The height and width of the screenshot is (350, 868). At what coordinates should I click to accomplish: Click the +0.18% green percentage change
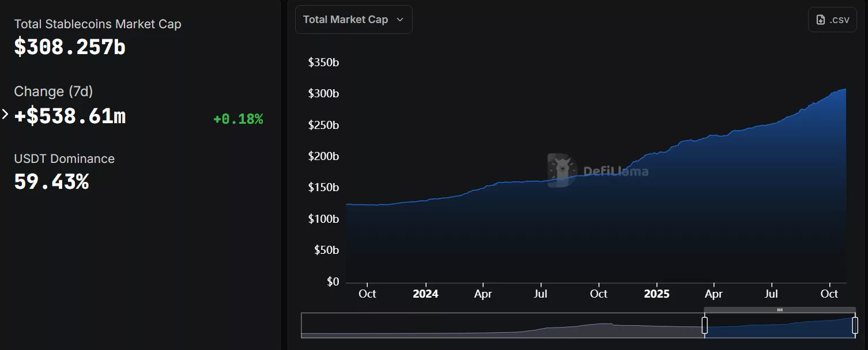[238, 119]
